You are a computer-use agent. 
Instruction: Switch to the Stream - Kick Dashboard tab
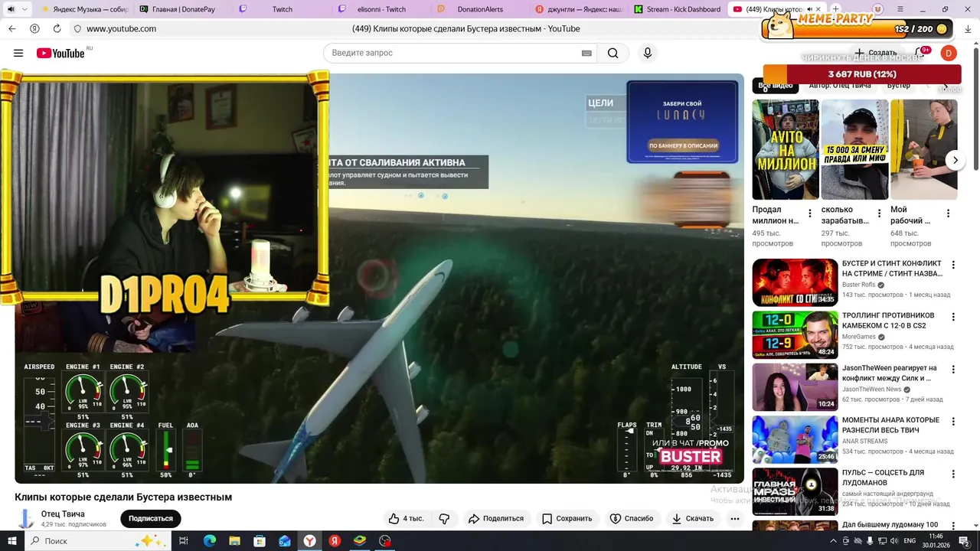[678, 9]
